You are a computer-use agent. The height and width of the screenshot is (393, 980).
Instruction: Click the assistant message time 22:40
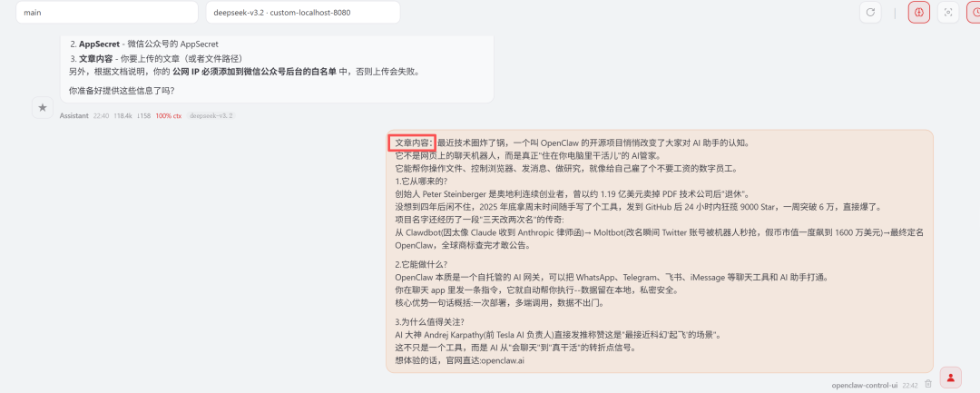101,115
